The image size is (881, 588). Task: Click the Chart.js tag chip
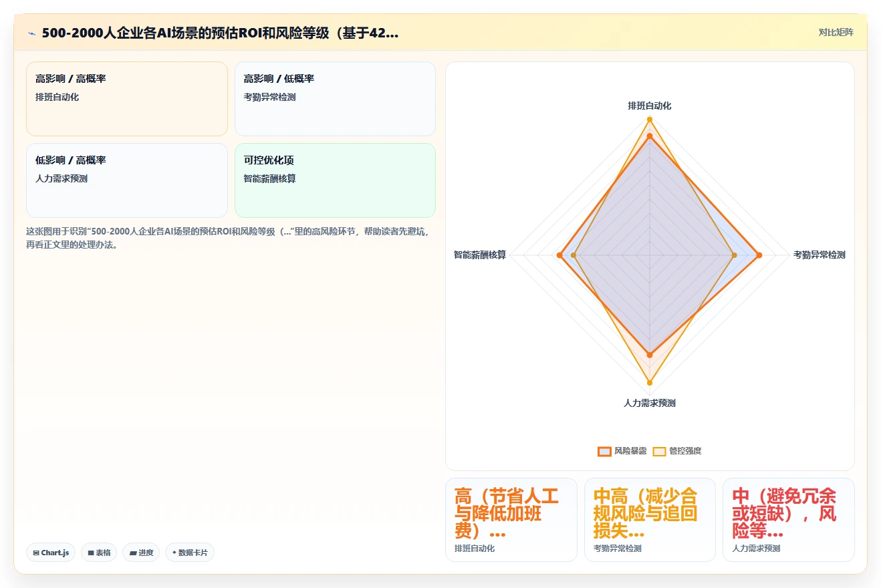tap(51, 553)
